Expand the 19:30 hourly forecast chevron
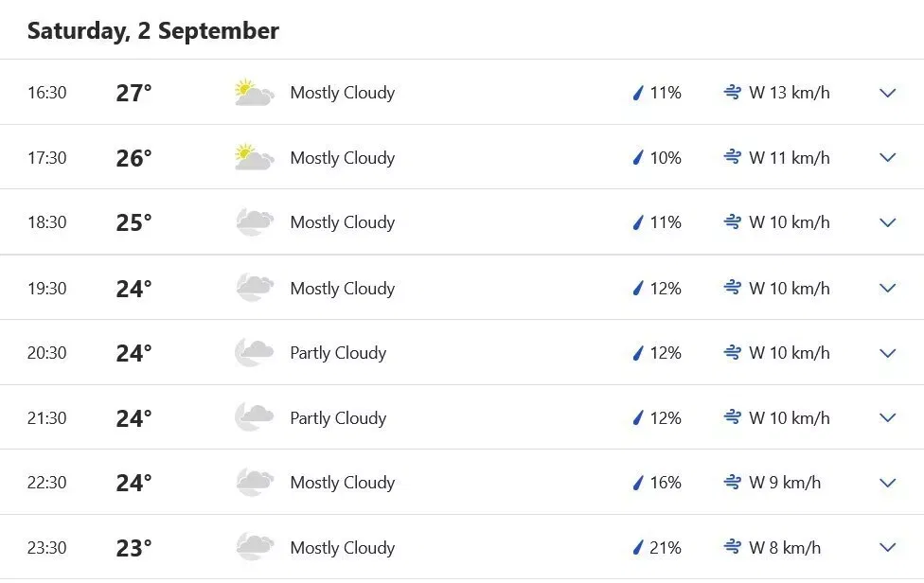 (887, 288)
